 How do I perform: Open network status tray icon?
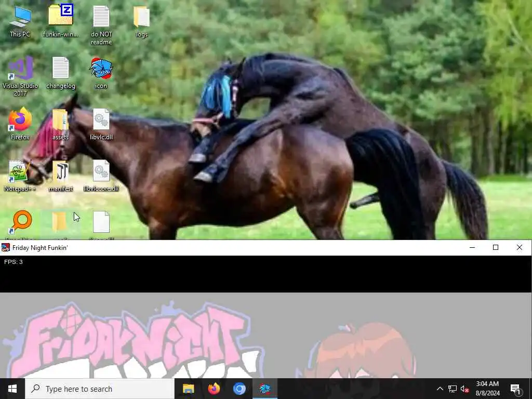tap(453, 389)
